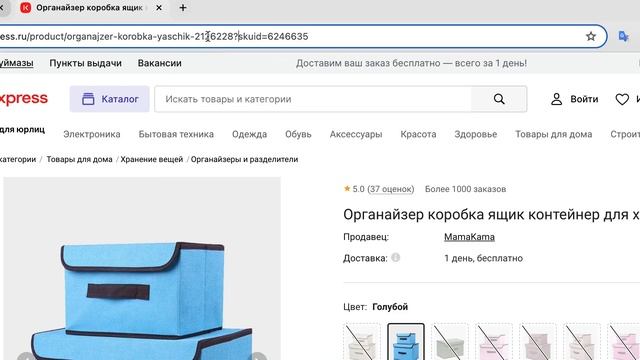This screenshot has height=360, width=640.
Task: Go to Товары для дома breadcrumb
Action: click(79, 160)
